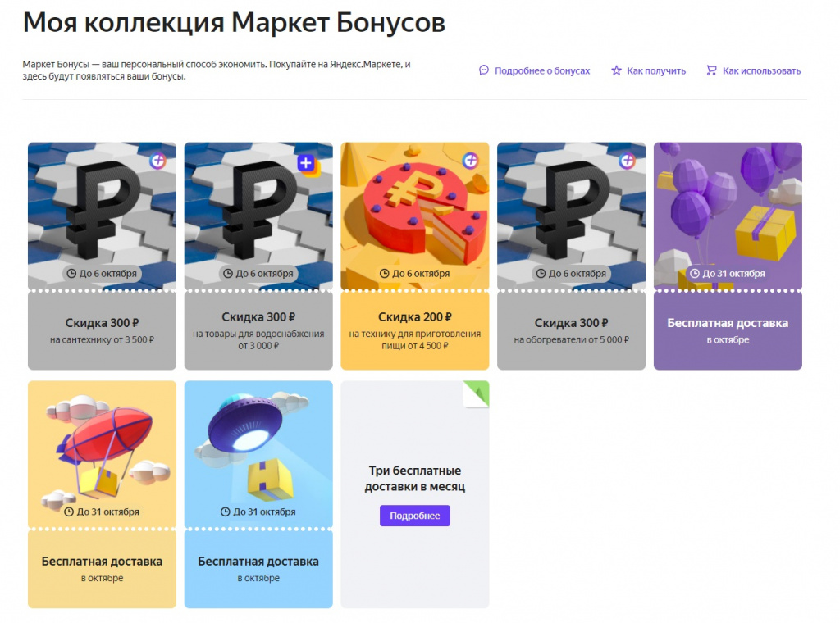840x623 pixels.
Task: Open the Подробнее о бонусах link
Action: [x=542, y=70]
